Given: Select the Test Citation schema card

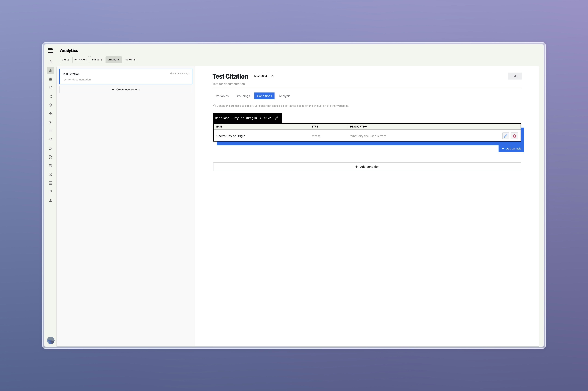Looking at the screenshot, I should click(x=126, y=77).
